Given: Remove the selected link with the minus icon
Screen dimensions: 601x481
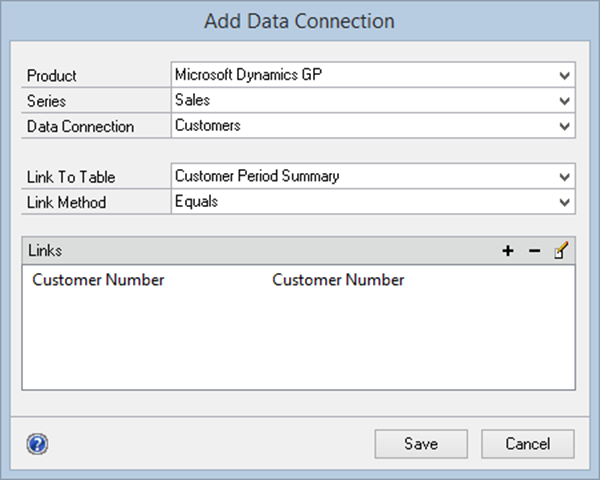Looking at the screenshot, I should pyautogui.click(x=534, y=251).
